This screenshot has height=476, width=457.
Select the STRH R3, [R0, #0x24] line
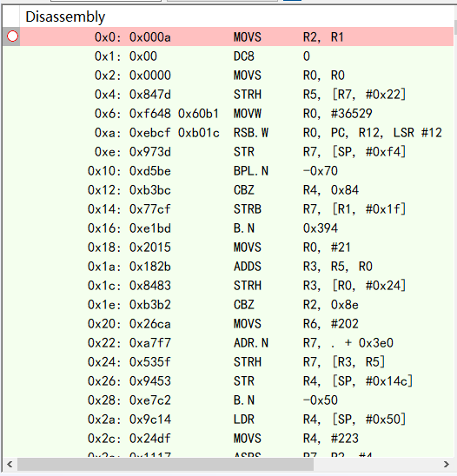tap(236, 286)
